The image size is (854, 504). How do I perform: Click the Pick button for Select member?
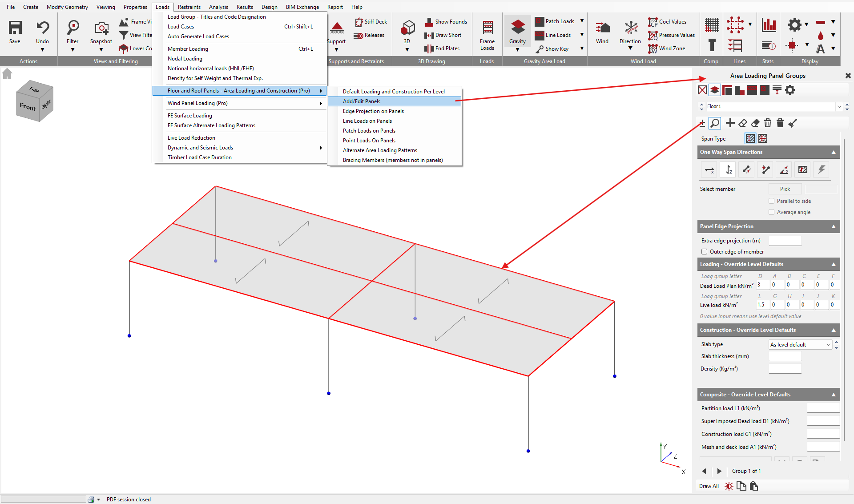785,189
